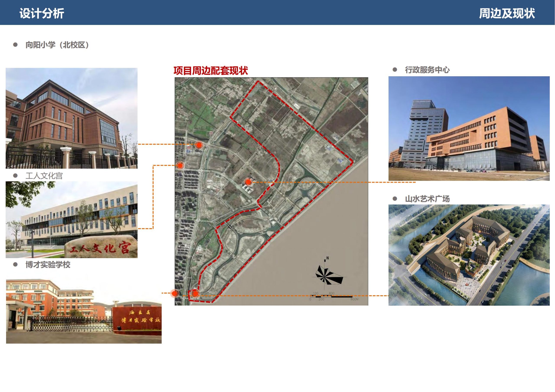Select the 行政服务中心 label
Viewport: 555px width, 392px height.
click(x=427, y=70)
